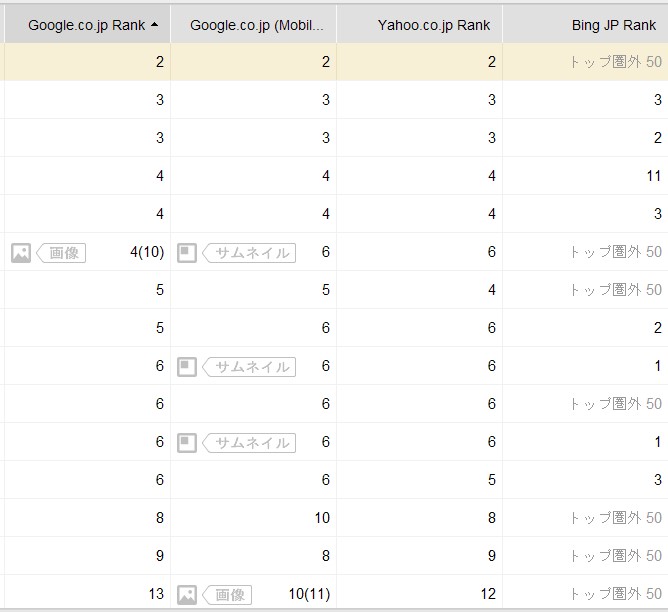Select the Yahoo rank value 5
The width and height of the screenshot is (668, 612).
492,480
